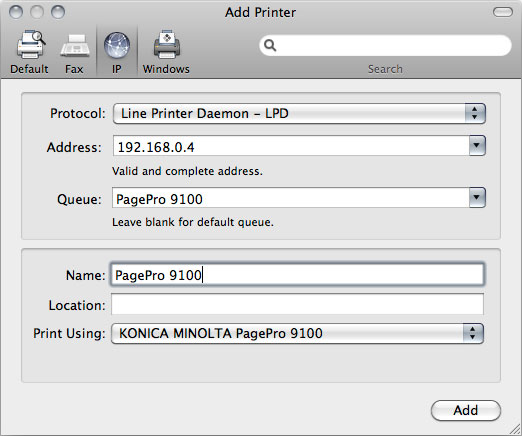Click into the Address text field
The image size is (522, 436).
[x=291, y=146]
